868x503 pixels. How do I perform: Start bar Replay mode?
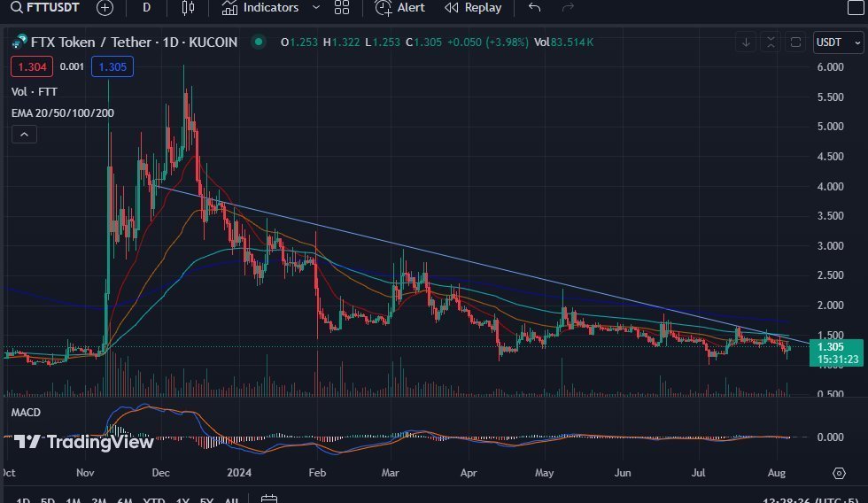473,8
